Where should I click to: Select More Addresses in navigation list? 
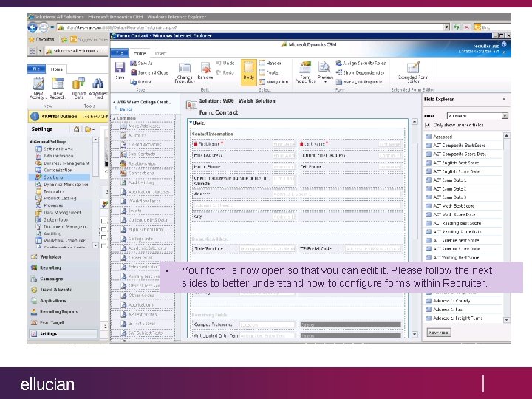[x=144, y=126]
